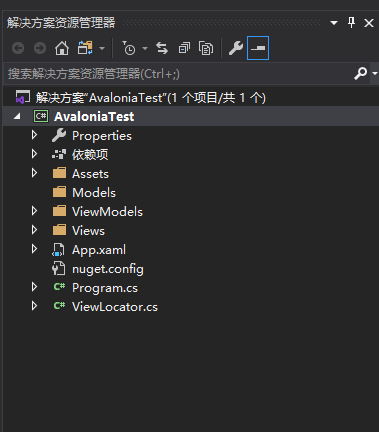
Task: Click the Properties wrench icon in tree
Action: point(59,135)
